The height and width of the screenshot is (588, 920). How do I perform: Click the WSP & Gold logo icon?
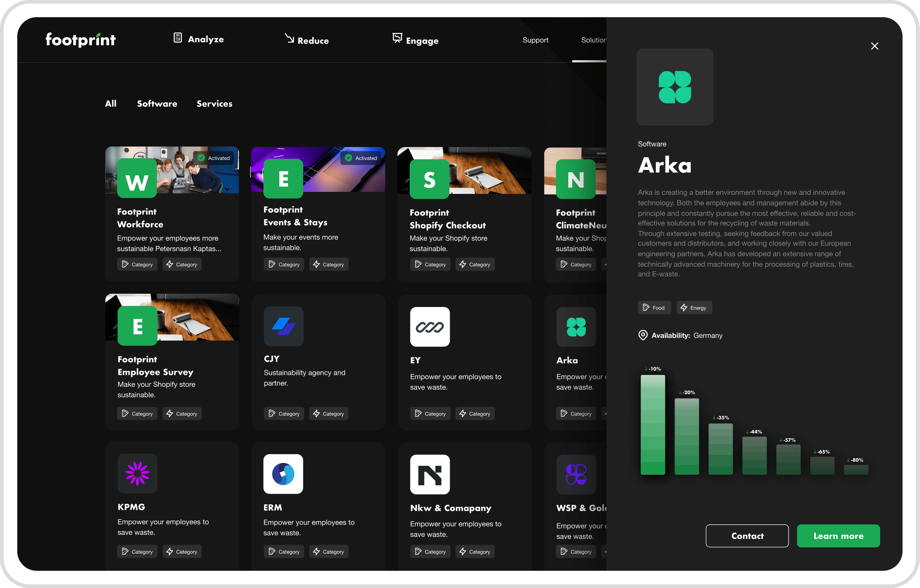576,475
